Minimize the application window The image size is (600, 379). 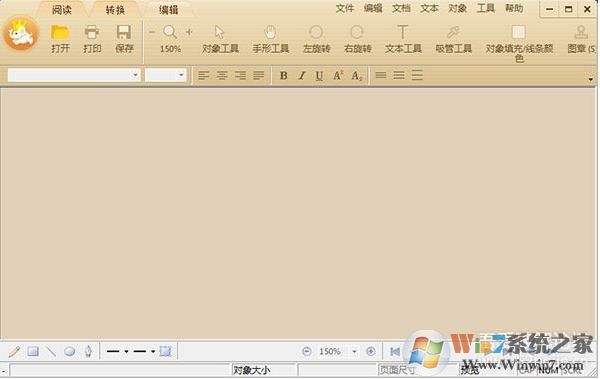tap(549, 9)
